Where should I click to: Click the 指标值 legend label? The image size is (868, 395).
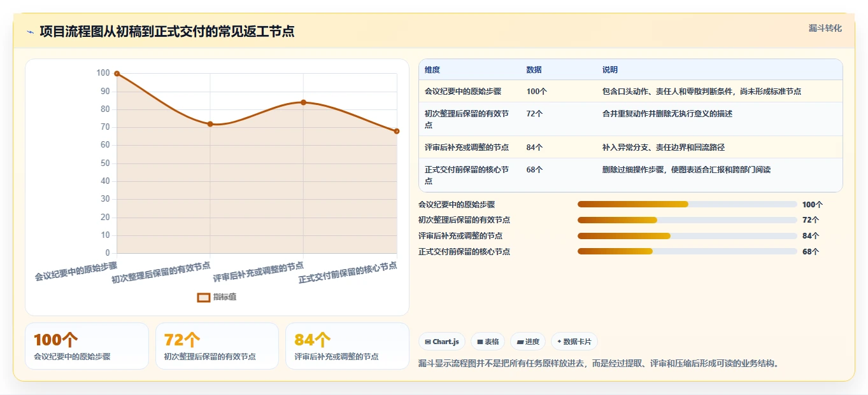[225, 297]
